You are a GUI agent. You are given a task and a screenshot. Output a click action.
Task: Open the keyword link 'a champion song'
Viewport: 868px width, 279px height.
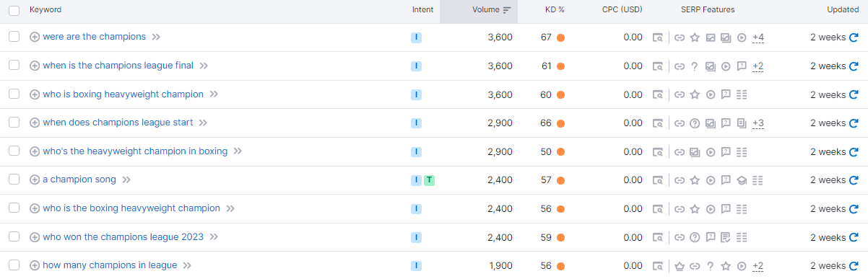coord(79,180)
